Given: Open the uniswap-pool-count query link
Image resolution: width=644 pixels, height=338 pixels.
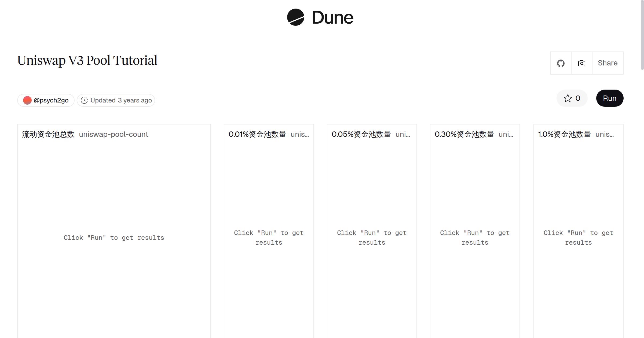Looking at the screenshot, I should pos(113,134).
